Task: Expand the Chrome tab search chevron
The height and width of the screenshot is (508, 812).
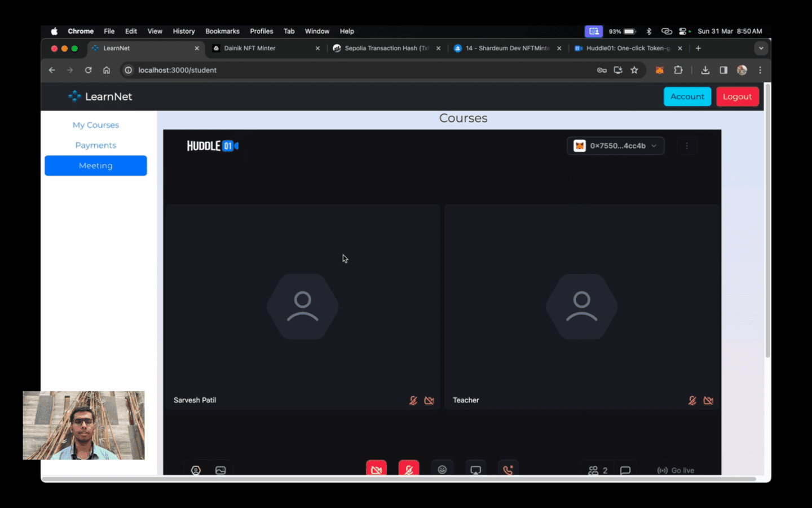Action: click(x=761, y=49)
